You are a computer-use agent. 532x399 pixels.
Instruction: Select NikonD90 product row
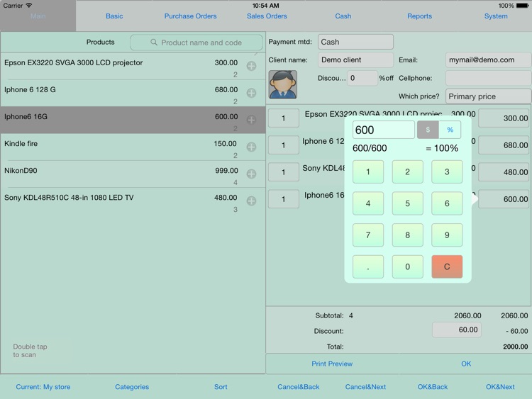pyautogui.click(x=133, y=174)
